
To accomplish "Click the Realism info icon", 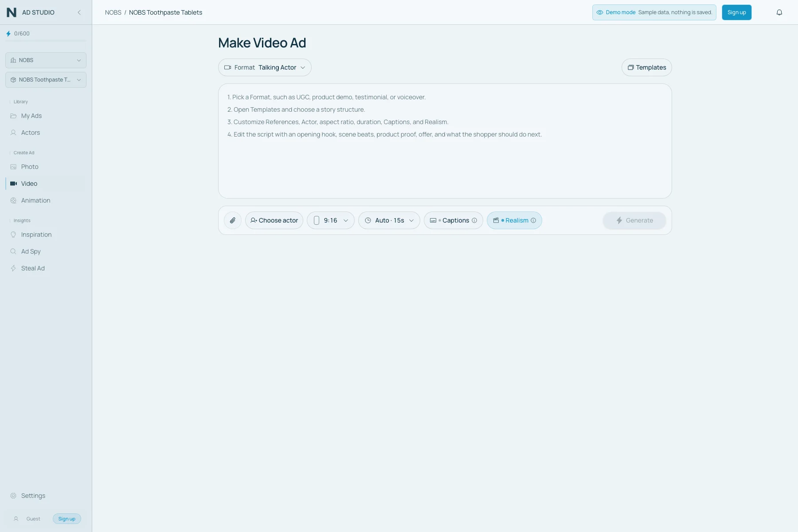I will [x=533, y=220].
